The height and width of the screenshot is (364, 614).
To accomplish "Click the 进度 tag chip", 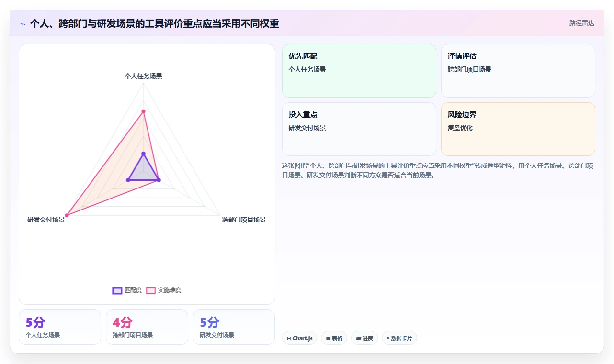I will coord(364,338).
